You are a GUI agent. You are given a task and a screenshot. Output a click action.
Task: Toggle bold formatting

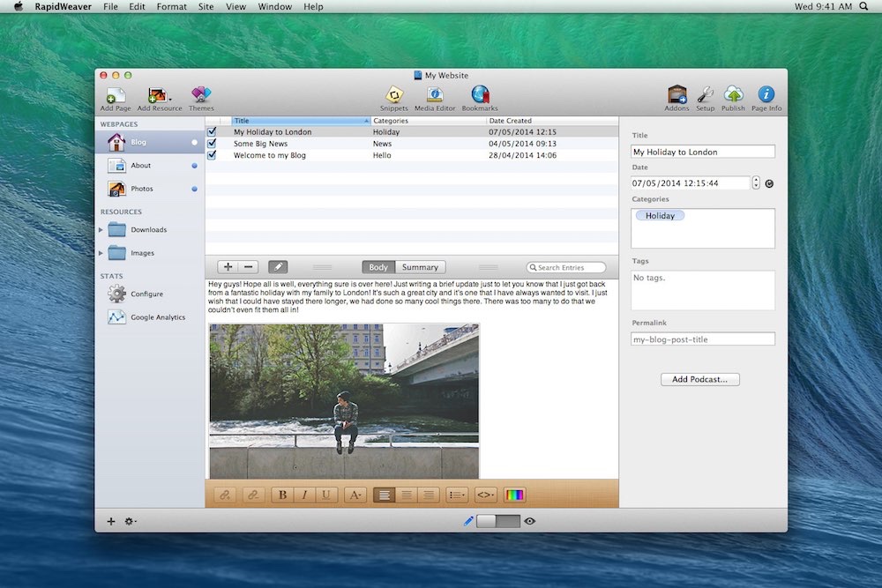click(282, 495)
